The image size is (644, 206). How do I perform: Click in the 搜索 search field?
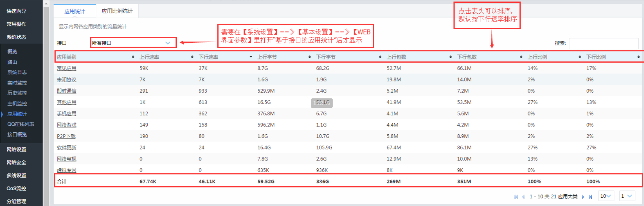(603, 44)
